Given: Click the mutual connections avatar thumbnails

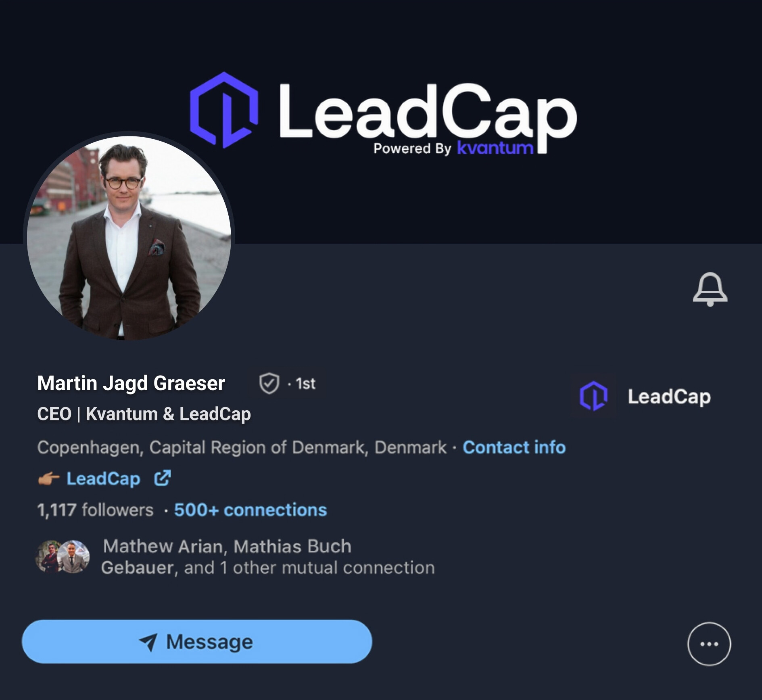Looking at the screenshot, I should (63, 557).
